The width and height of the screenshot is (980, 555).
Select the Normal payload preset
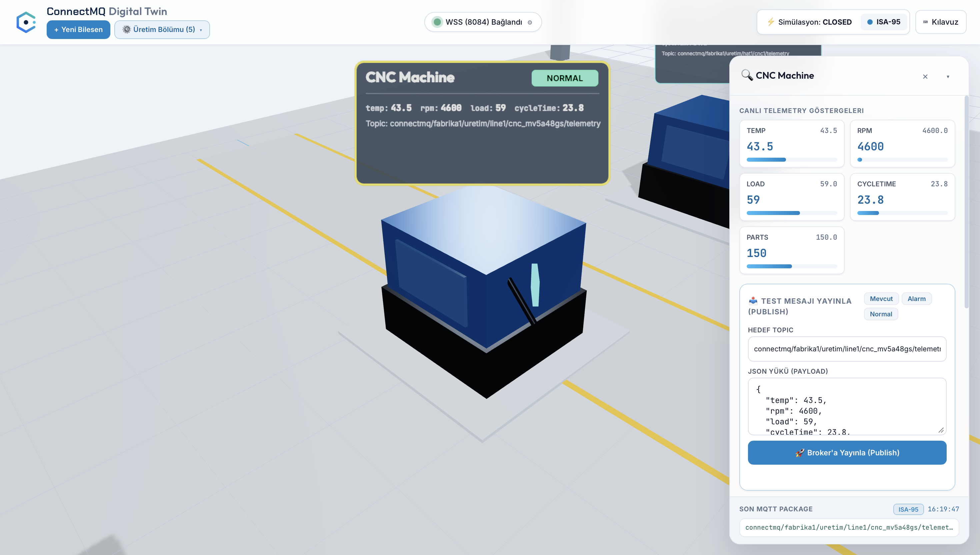(x=881, y=314)
